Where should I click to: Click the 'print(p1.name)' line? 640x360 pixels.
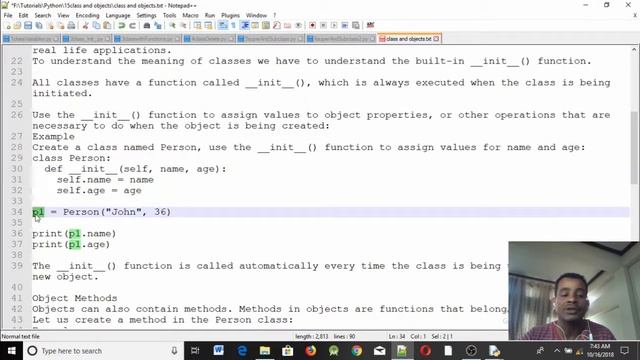(x=74, y=233)
